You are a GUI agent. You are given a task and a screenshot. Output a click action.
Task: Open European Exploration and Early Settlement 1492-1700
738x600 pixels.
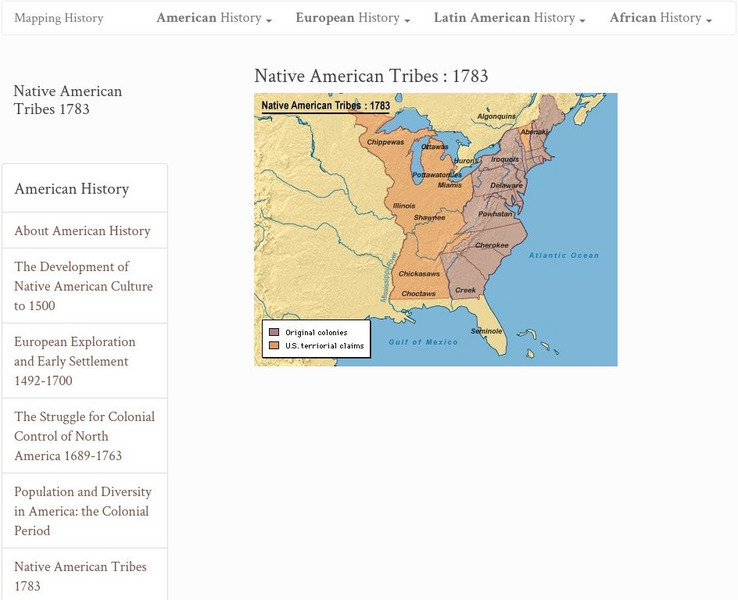coord(85,361)
